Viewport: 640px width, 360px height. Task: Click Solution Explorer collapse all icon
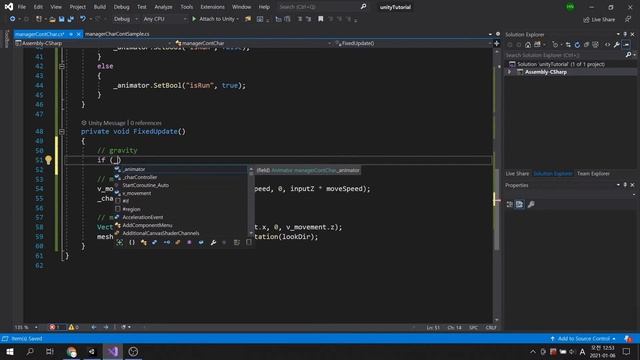(x=587, y=45)
